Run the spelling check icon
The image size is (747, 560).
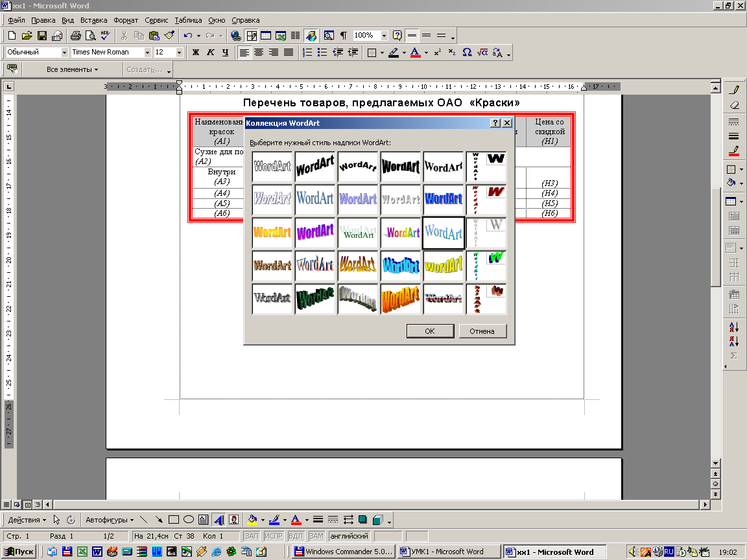pos(105,35)
